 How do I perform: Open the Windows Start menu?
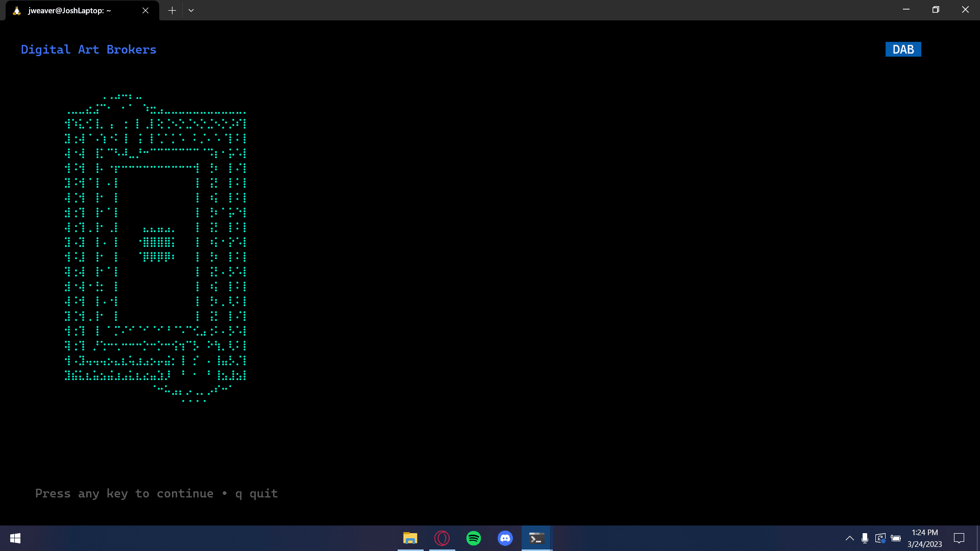click(x=15, y=538)
